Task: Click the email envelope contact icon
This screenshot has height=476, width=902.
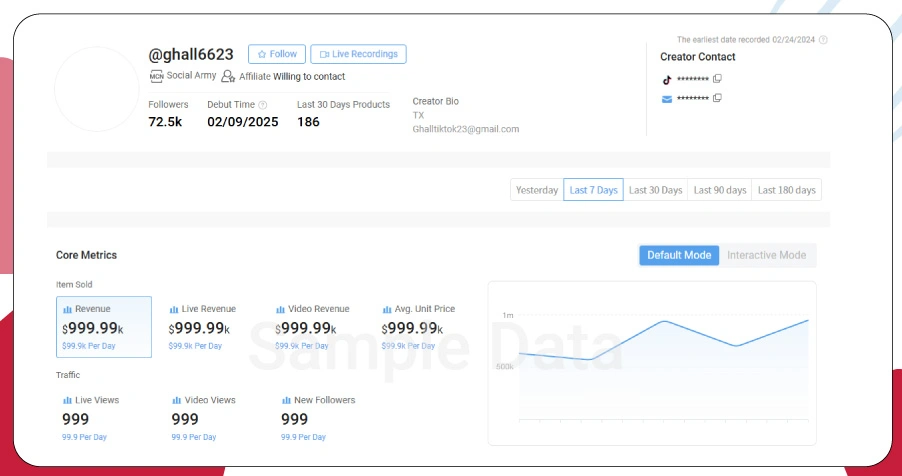Action: 667,98
